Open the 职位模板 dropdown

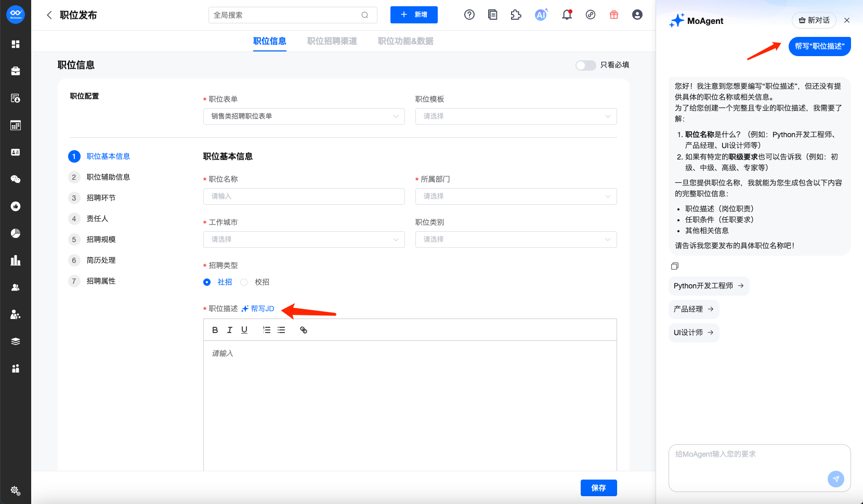pos(516,116)
